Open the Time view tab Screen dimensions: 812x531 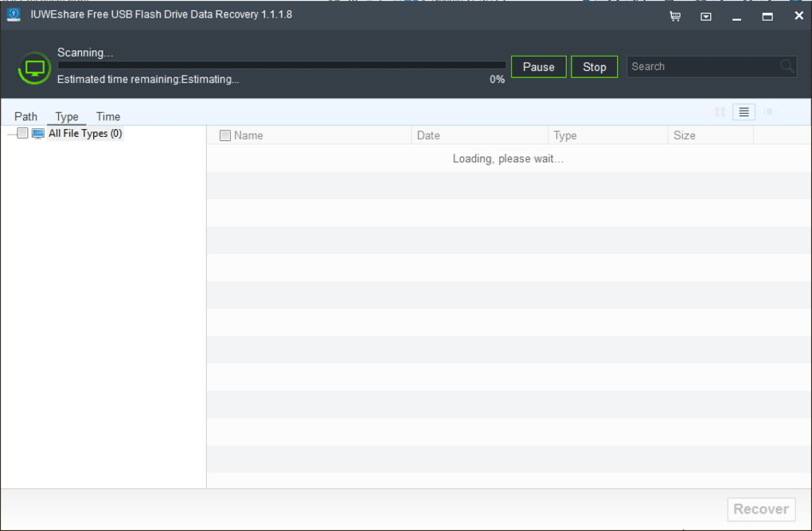click(x=108, y=116)
